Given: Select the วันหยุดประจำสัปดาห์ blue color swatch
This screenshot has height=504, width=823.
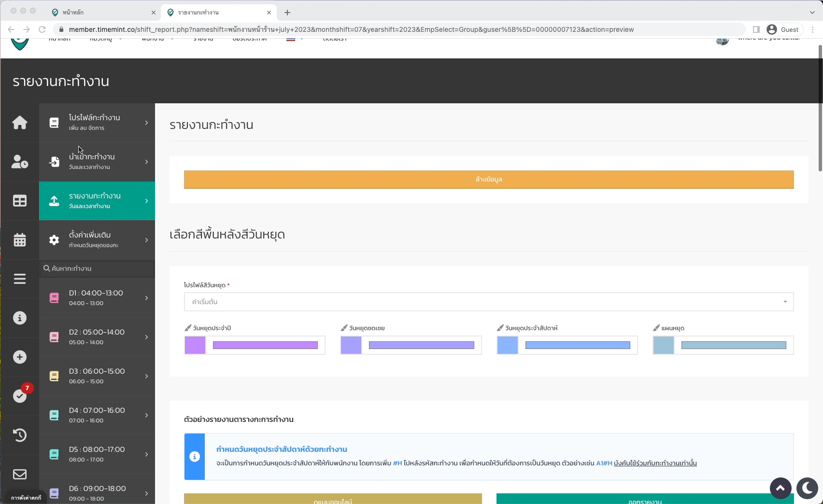Looking at the screenshot, I should [507, 345].
